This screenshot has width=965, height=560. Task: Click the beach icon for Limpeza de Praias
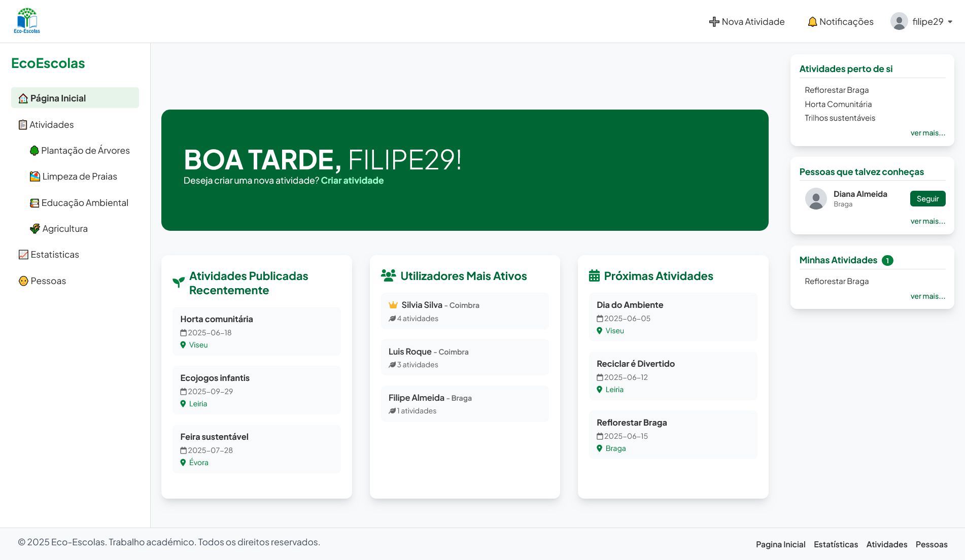click(35, 177)
